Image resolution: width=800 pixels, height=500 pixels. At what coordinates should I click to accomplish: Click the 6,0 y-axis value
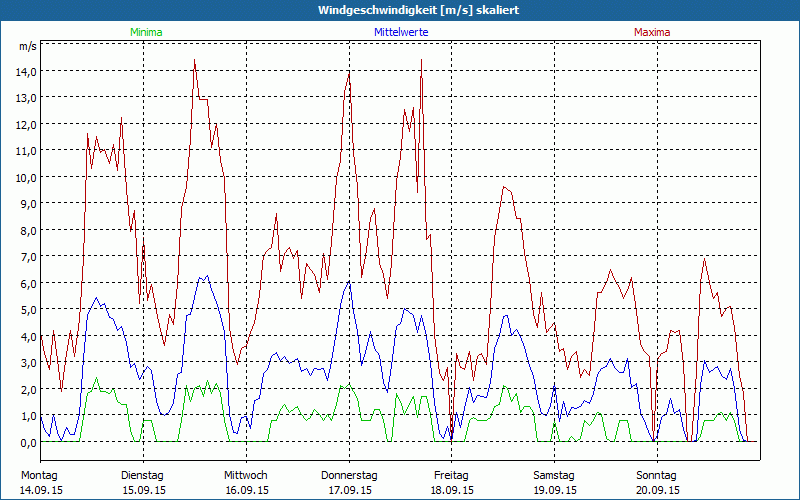pyautogui.click(x=30, y=284)
